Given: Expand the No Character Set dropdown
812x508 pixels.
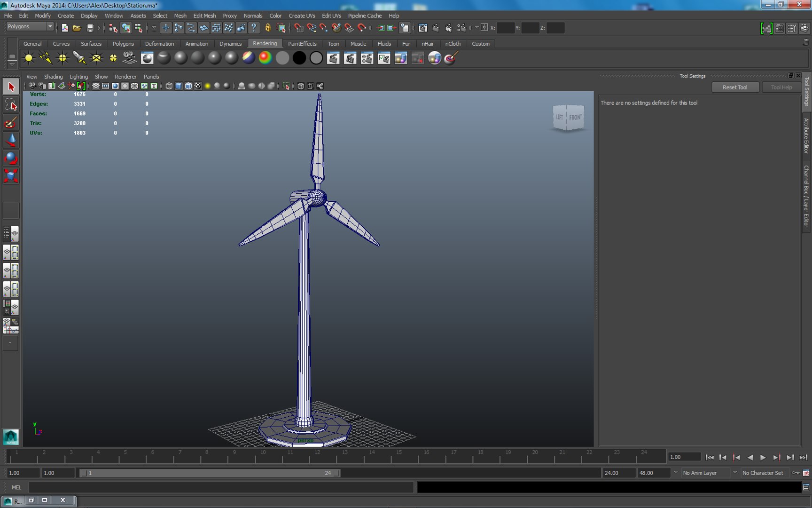Looking at the screenshot, I should pyautogui.click(x=735, y=472).
